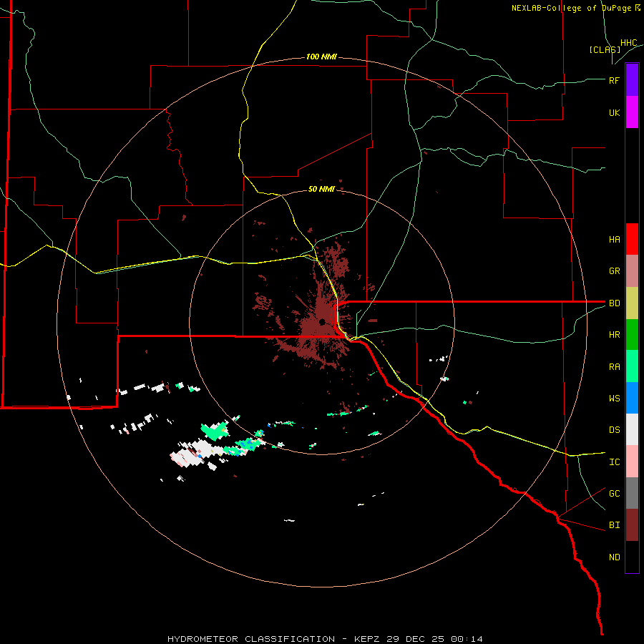This screenshot has height=644, width=644.
Task: Click the mint green RA legend swatch
Action: click(x=632, y=366)
